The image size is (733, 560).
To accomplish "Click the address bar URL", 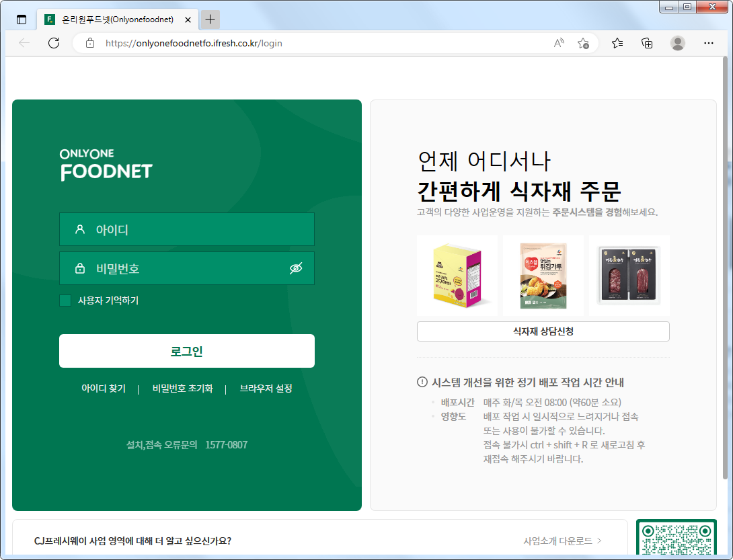I will point(194,44).
